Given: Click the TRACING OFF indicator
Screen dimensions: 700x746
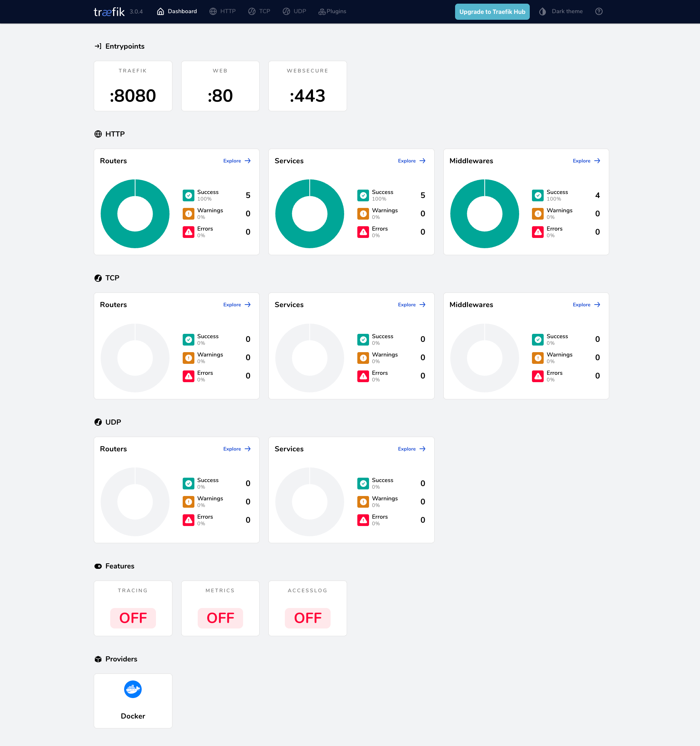Looking at the screenshot, I should point(133,618).
